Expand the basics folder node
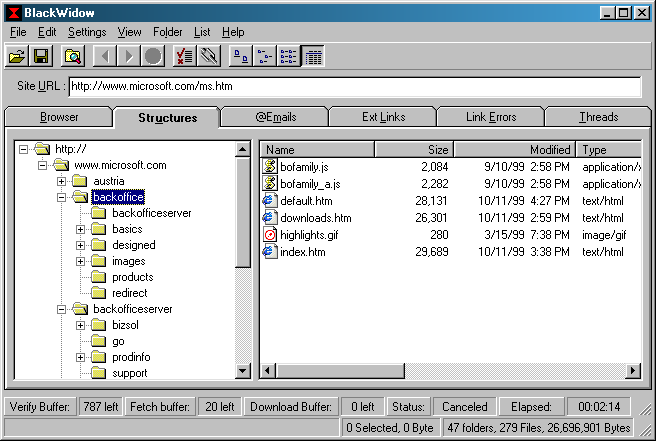 pos(80,229)
